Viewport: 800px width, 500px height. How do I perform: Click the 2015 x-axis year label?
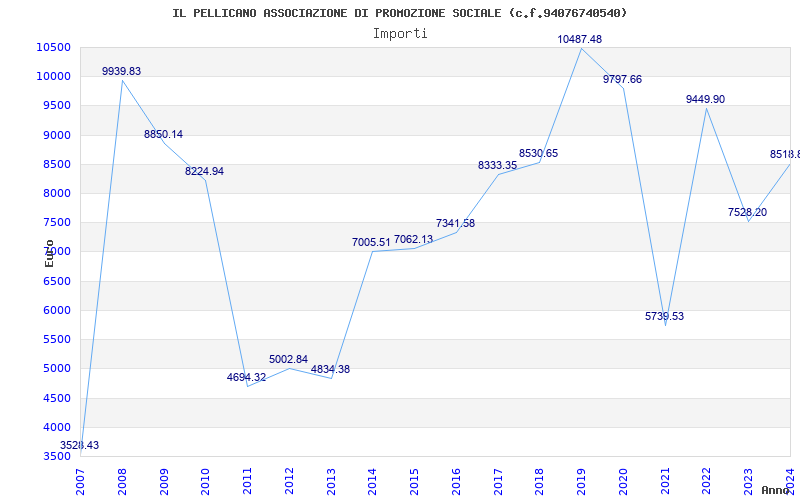[x=414, y=482]
